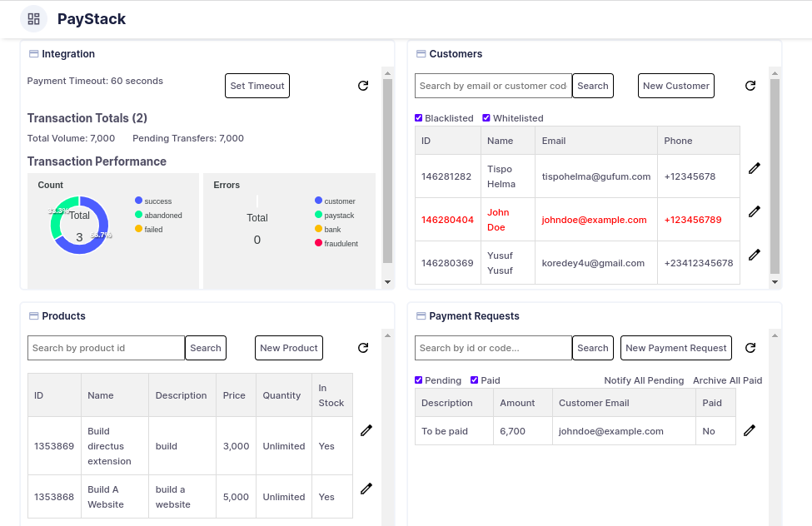Click the Products Quantity column header

(x=284, y=395)
